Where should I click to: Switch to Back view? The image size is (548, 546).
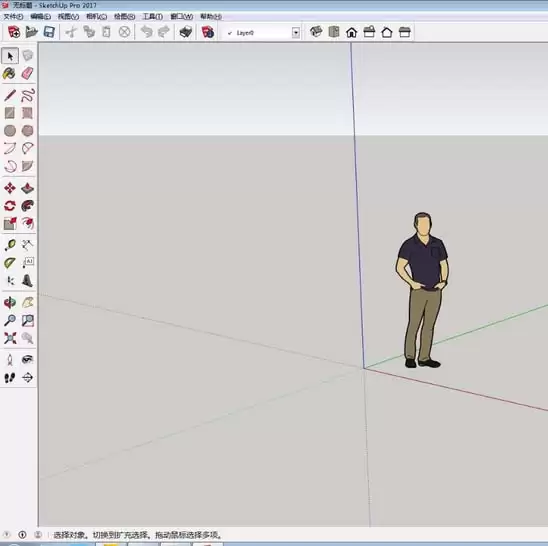pos(387,32)
